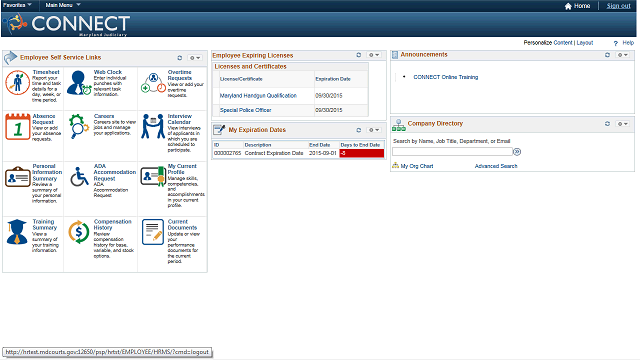
Task: Click the Sign out link
Action: (618, 6)
